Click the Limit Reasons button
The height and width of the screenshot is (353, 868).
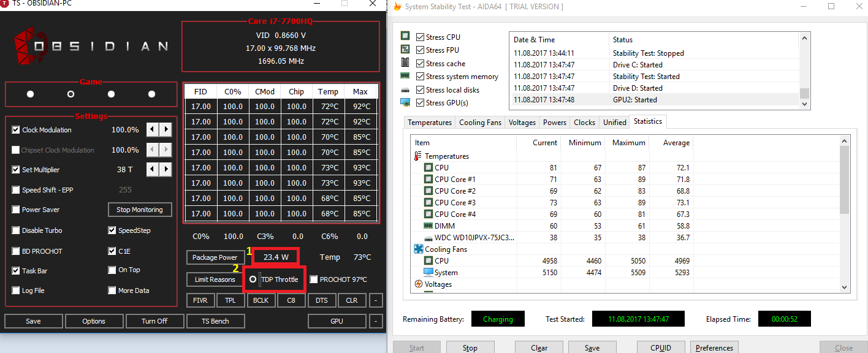215,279
